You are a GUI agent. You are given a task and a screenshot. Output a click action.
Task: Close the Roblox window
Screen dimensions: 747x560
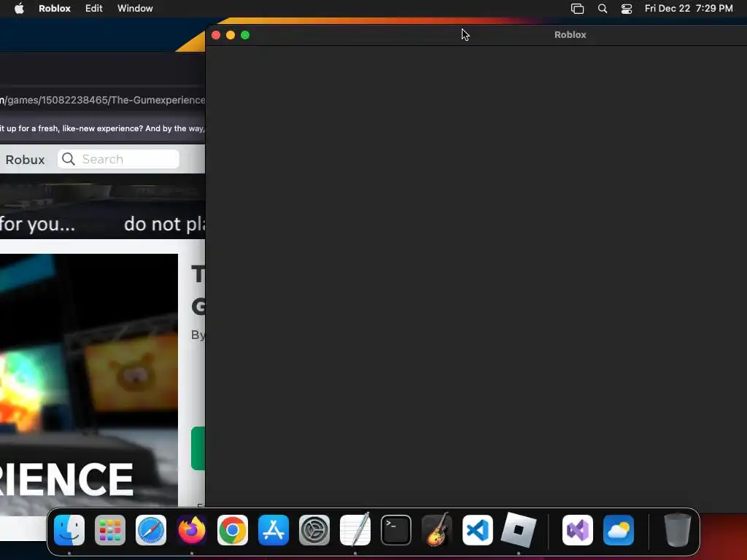tap(216, 35)
